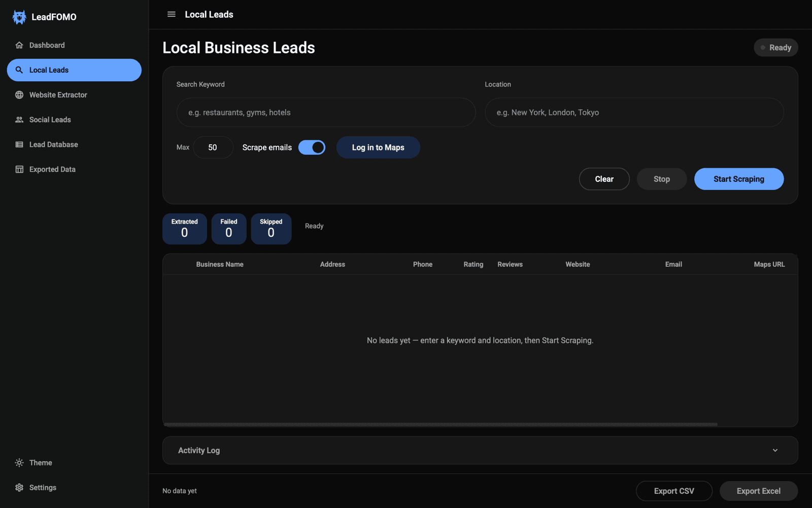Click the 'Local Business Leads' heading
The width and height of the screenshot is (812, 508).
click(x=239, y=48)
